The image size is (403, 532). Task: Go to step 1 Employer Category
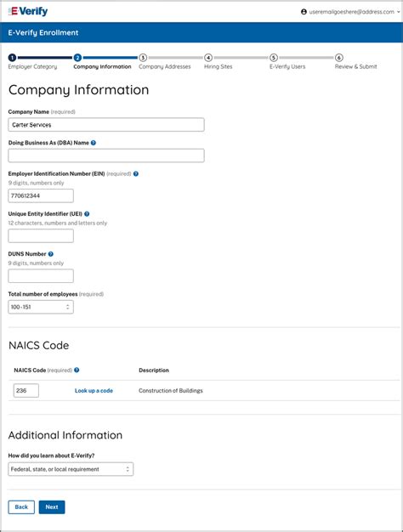[x=32, y=62]
